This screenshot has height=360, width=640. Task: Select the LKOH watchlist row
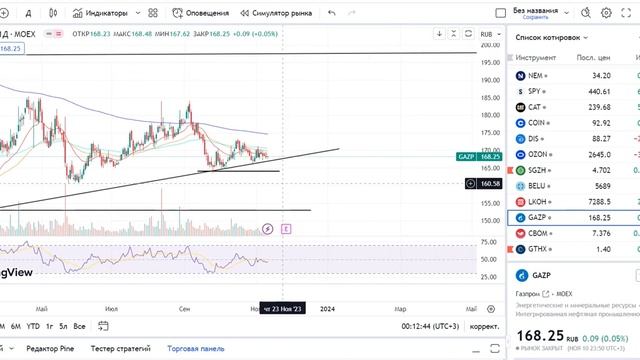coord(573,202)
